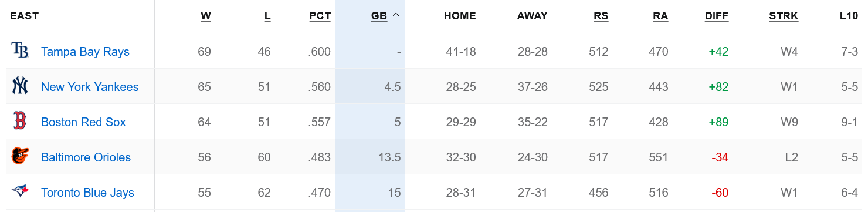The image size is (868, 212).
Task: Open the Boston Red Sox team link
Action: [x=83, y=122]
